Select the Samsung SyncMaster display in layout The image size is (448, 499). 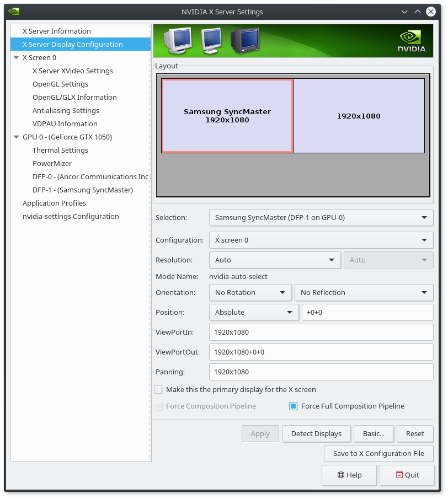coord(227,116)
